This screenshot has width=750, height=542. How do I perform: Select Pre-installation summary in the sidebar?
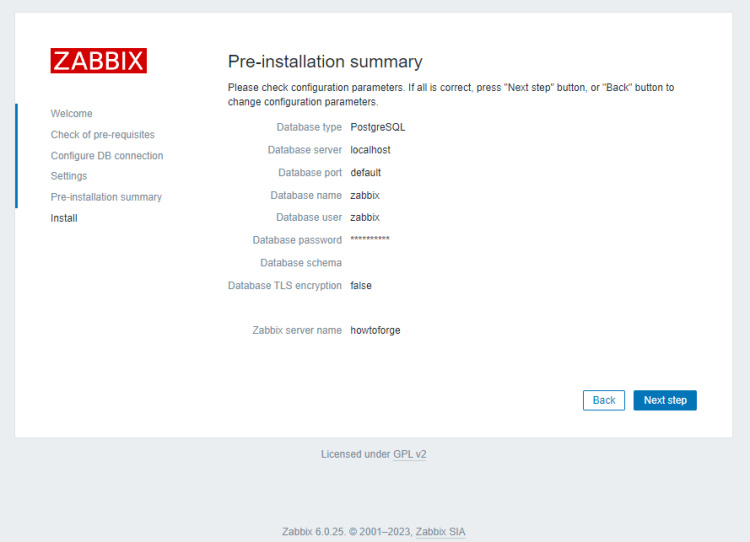[x=106, y=197]
